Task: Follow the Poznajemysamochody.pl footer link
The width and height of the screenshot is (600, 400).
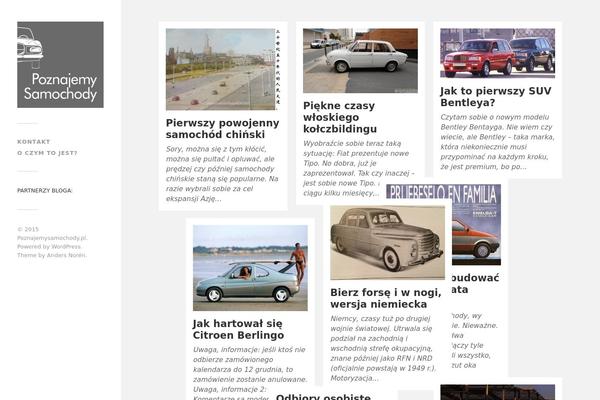Action: [52, 238]
